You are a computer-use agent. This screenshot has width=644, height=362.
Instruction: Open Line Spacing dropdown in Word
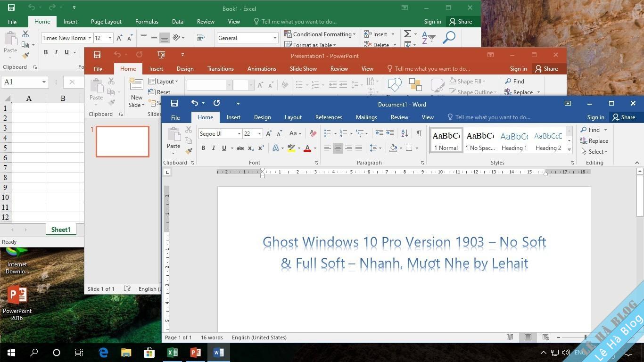[375, 148]
